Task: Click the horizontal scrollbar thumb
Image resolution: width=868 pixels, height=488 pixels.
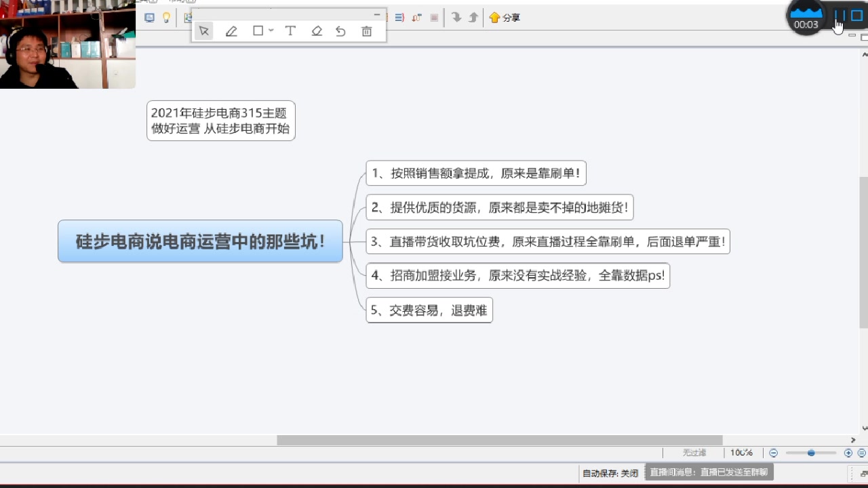Action: (x=500, y=441)
